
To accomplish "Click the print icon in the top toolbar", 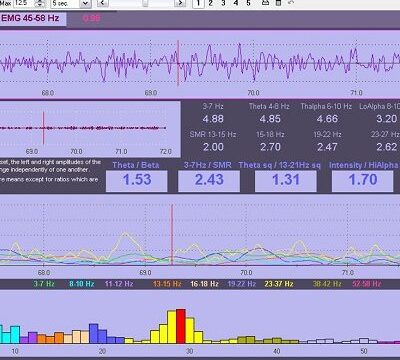I will coord(265,3).
